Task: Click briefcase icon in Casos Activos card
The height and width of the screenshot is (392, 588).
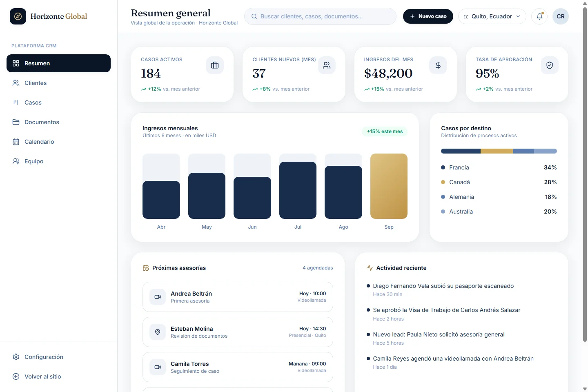Action: coord(215,65)
